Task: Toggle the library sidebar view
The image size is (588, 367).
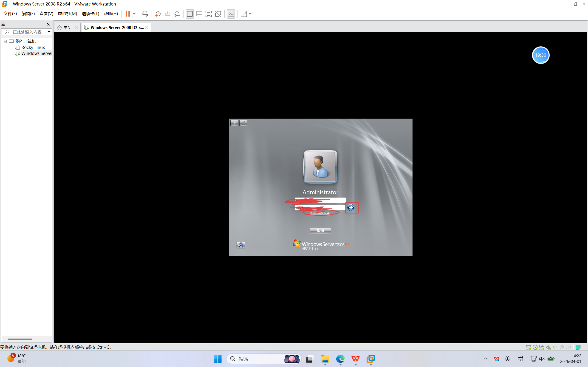Action: (190, 14)
